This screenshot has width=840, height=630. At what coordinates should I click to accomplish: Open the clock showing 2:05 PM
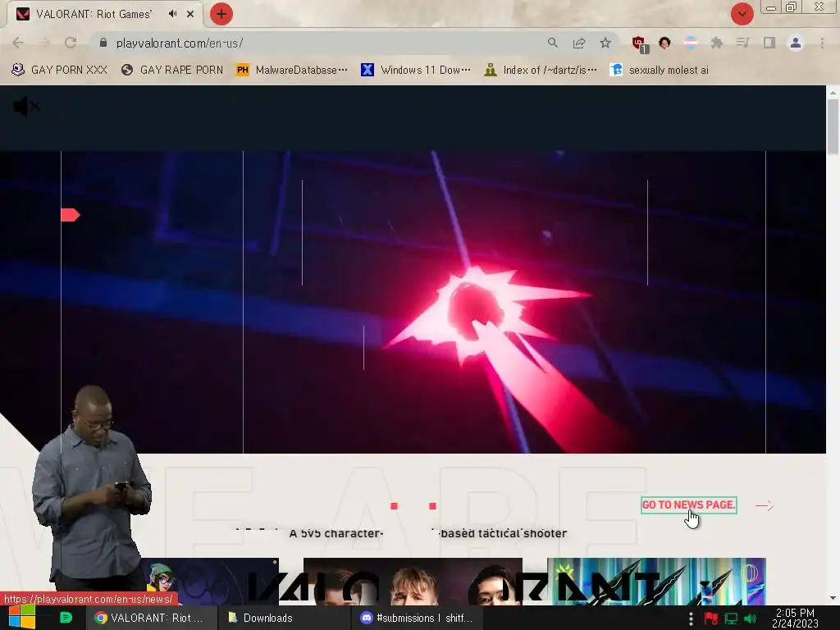795,618
